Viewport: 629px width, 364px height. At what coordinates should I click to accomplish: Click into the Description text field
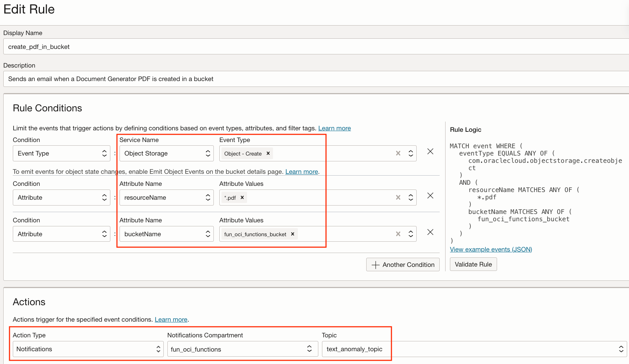(x=314, y=79)
